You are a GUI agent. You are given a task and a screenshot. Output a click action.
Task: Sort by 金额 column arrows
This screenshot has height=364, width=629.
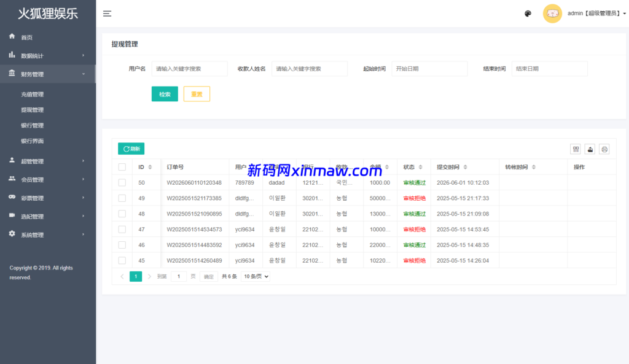pos(387,167)
